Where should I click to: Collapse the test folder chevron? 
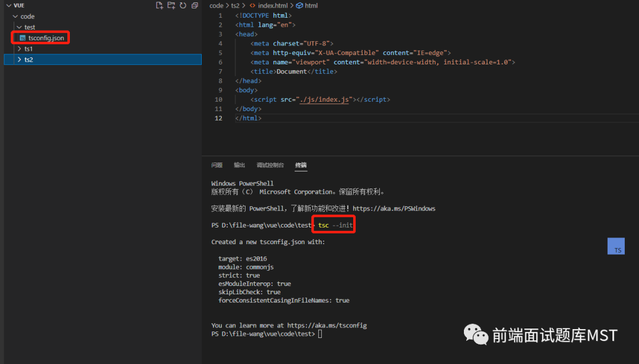(x=19, y=27)
